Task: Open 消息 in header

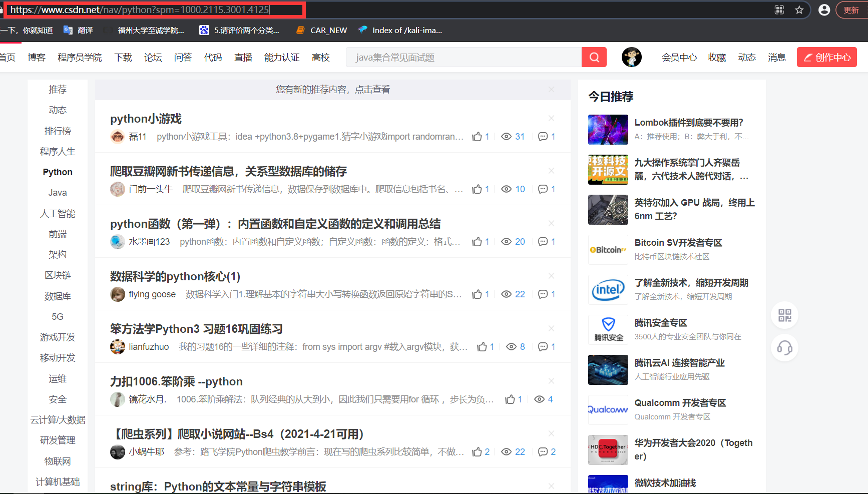Action: [x=777, y=58]
